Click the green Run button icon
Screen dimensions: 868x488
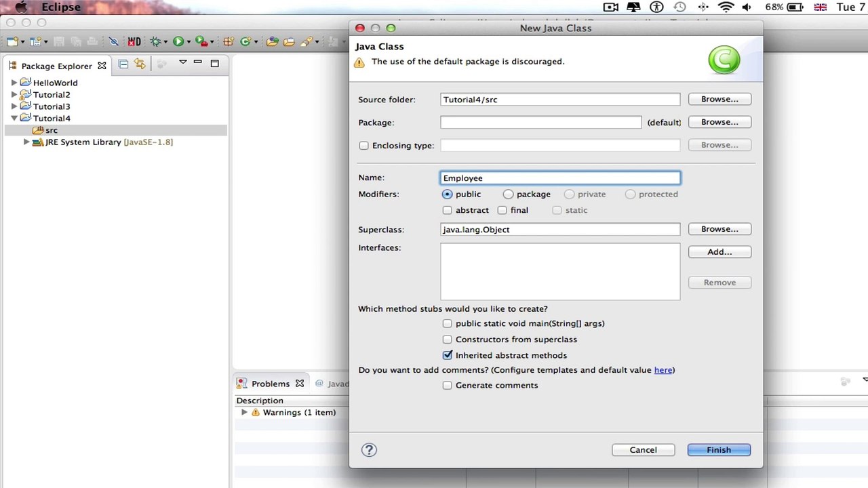click(178, 42)
